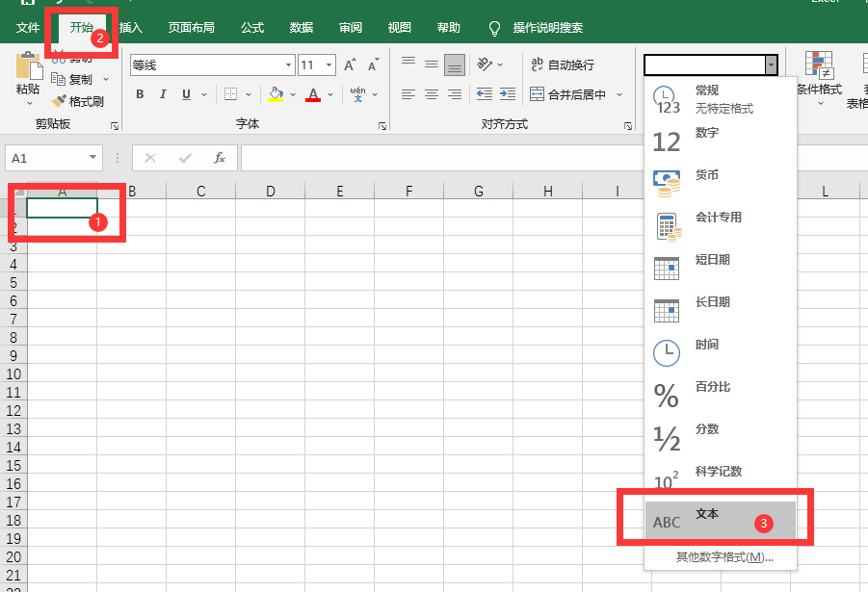Click the insert function fx icon
Image resolution: width=868 pixels, height=592 pixels.
[220, 158]
